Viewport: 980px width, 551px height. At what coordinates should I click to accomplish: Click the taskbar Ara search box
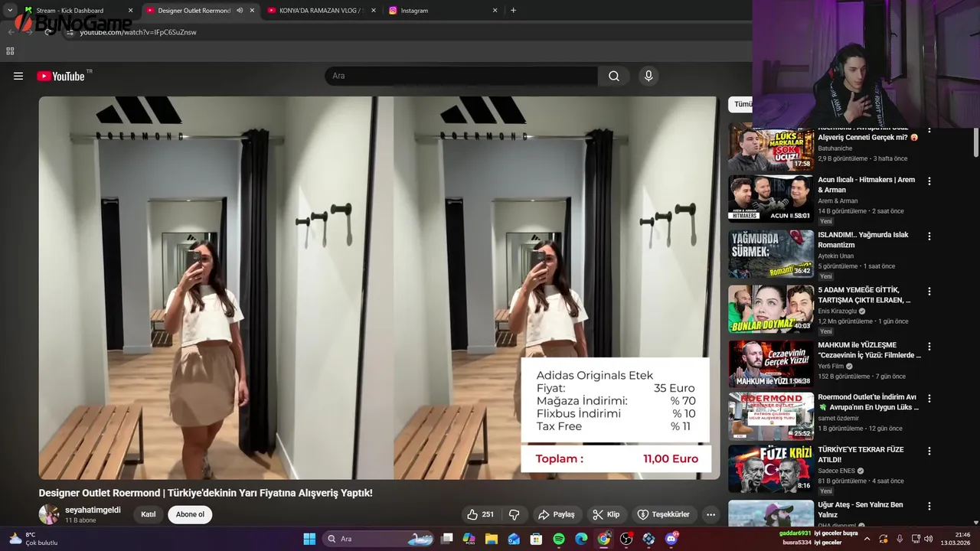379,539
